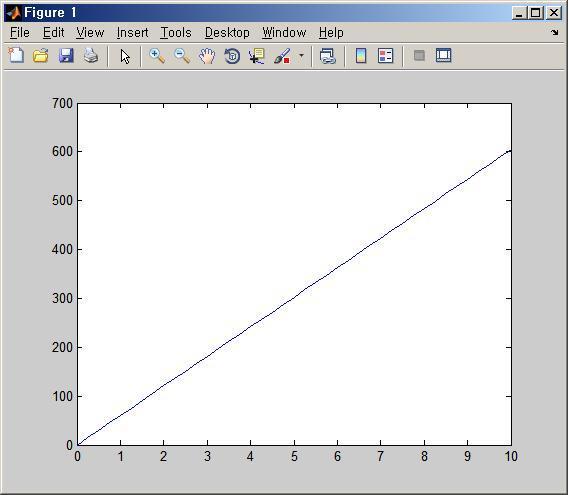Maximize the Figure 1 window

click(x=536, y=13)
